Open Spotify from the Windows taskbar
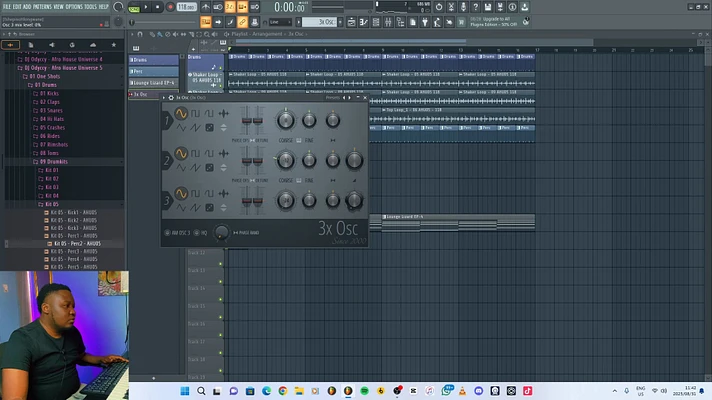The width and height of the screenshot is (712, 400). coord(364,391)
